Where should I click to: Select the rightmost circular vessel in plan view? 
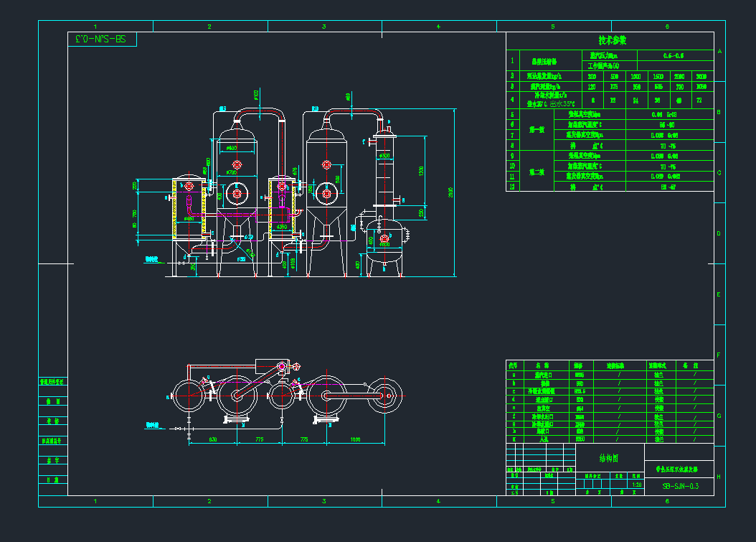pyautogui.click(x=386, y=396)
